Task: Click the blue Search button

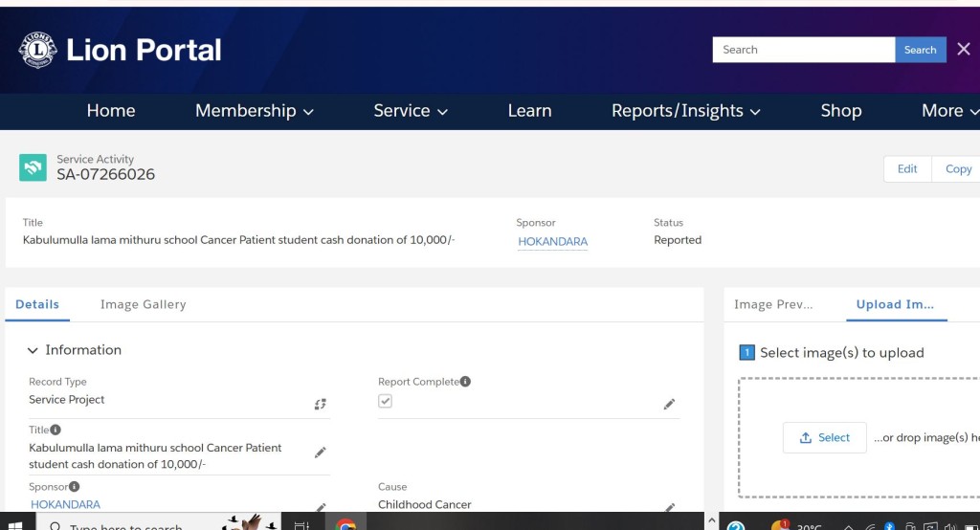Action: [920, 50]
